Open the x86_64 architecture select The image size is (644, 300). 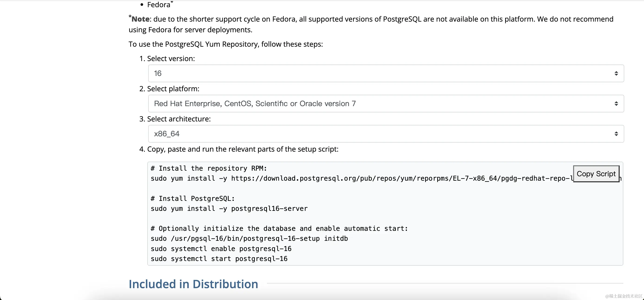point(375,134)
